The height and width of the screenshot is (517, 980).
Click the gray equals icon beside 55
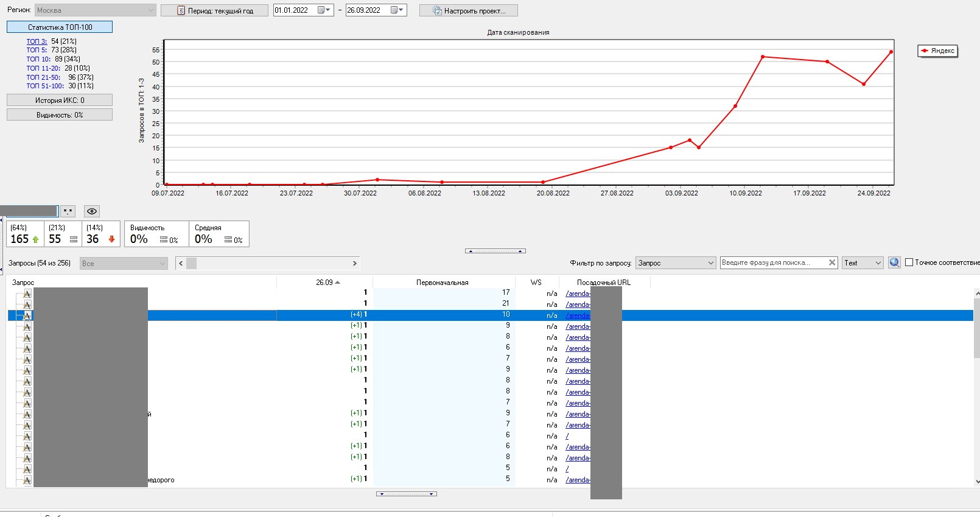tap(74, 239)
